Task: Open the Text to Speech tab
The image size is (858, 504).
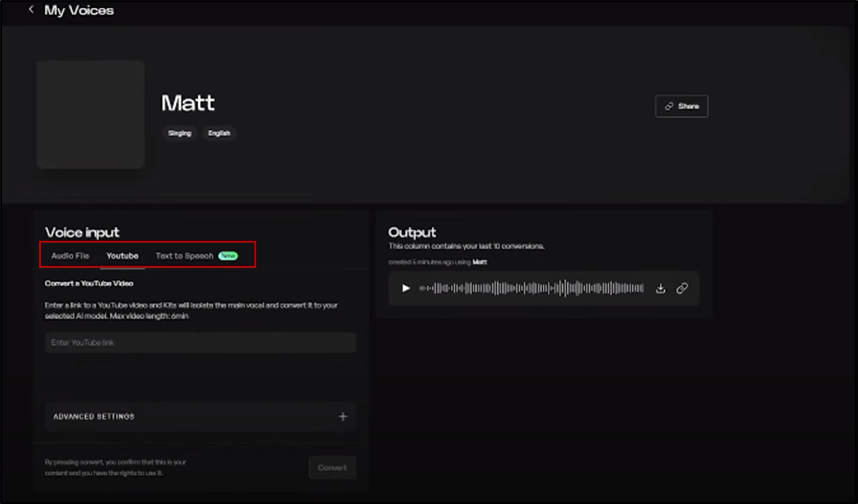Action: (184, 256)
